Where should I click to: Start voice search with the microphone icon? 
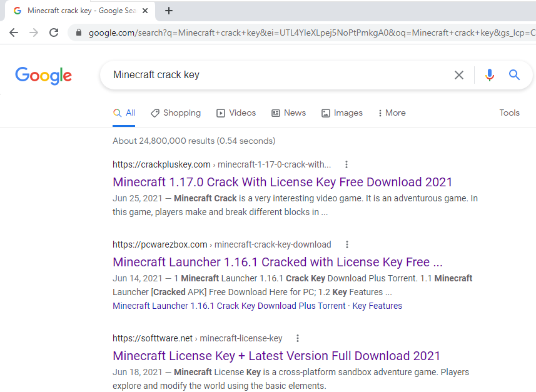[x=490, y=75]
